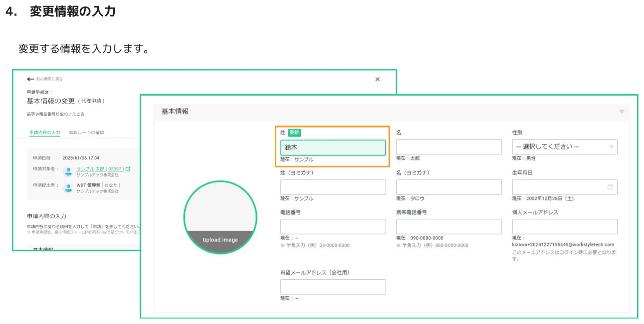
Task: Click WST 管理者 submitter avatar icon
Action: point(68,188)
